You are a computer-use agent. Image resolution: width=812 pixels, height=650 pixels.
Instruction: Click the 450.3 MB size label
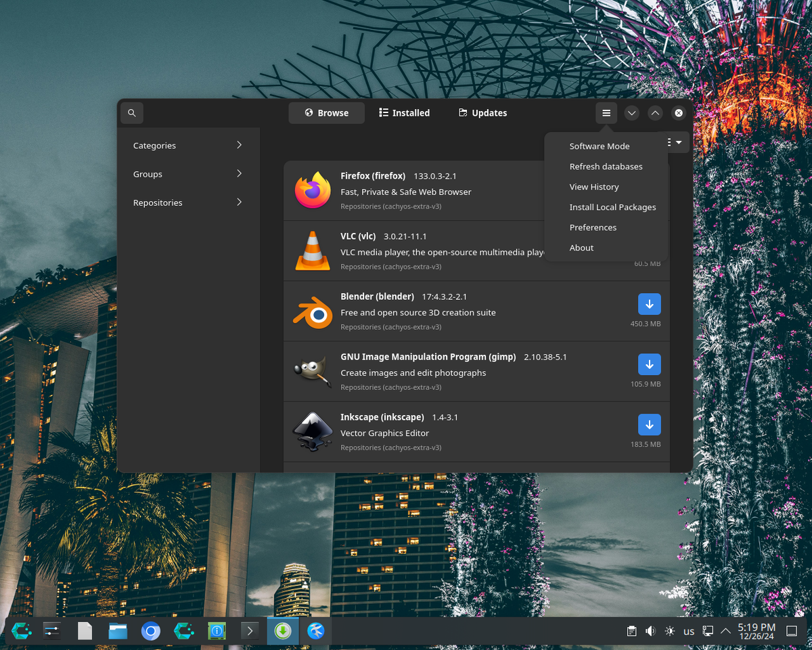(x=646, y=324)
